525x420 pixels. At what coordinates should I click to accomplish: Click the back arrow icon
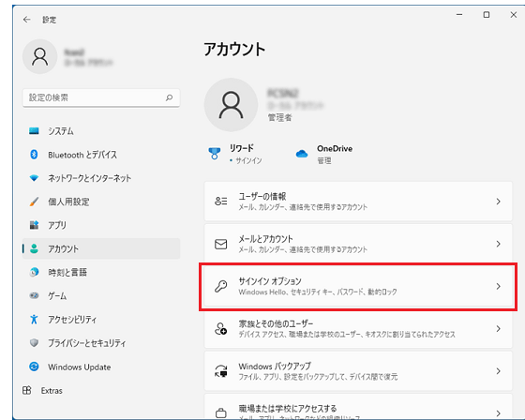tap(27, 20)
